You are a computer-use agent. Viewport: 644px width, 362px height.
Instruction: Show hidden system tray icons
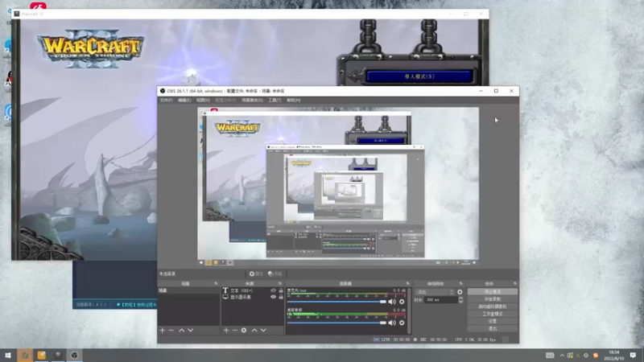point(562,356)
